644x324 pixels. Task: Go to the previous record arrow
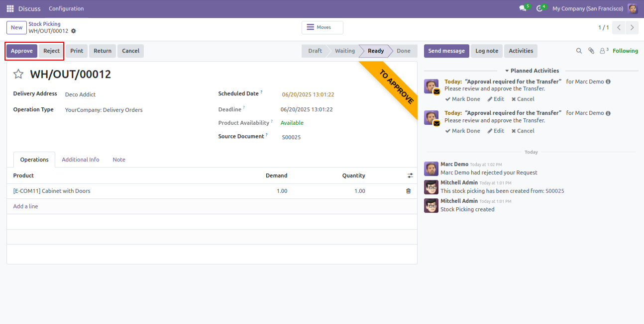coord(619,28)
